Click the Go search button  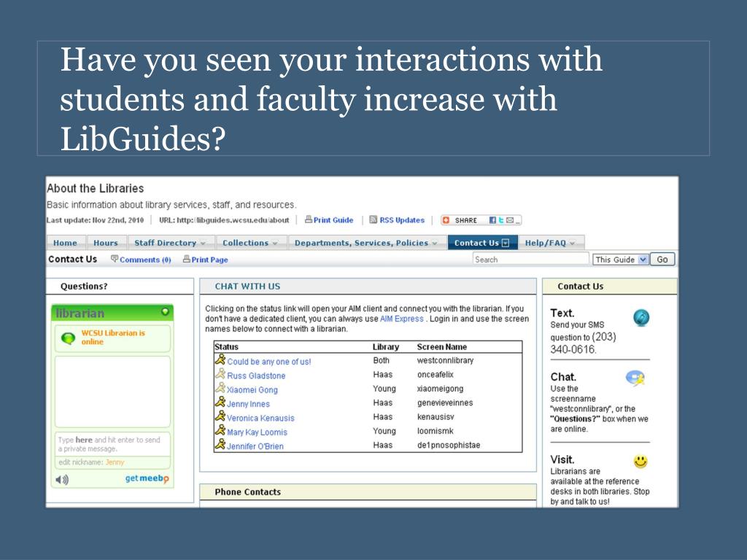(662, 260)
